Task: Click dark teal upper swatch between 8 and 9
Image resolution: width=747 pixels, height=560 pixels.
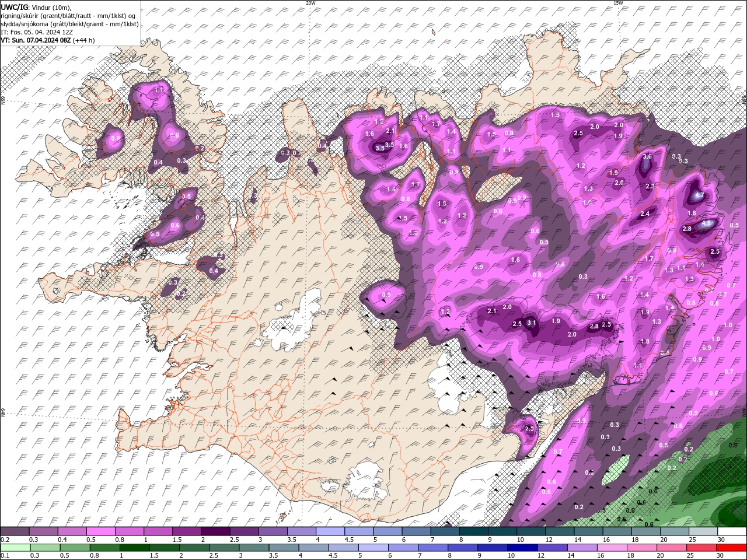Action: tap(473, 531)
